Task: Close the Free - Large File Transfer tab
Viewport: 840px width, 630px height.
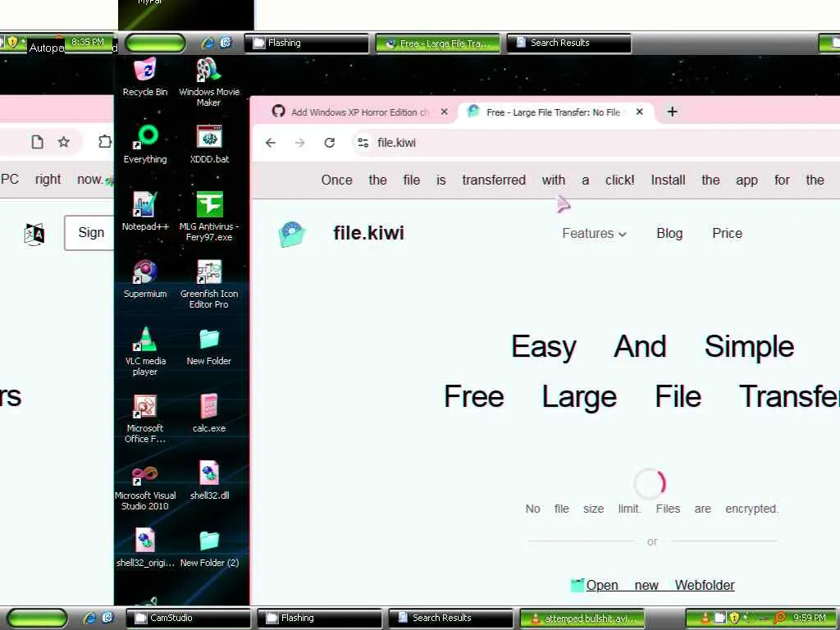Action: pyautogui.click(x=639, y=112)
